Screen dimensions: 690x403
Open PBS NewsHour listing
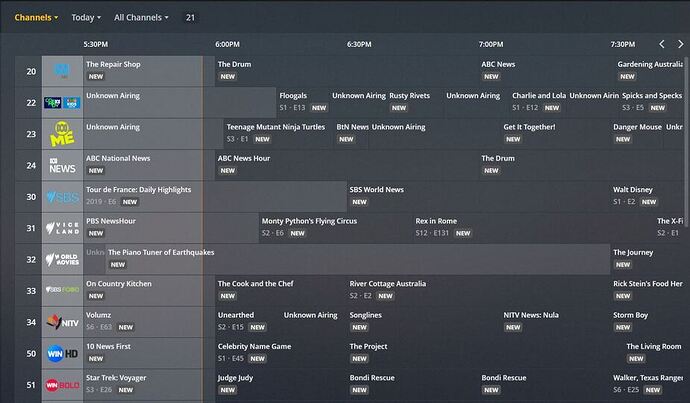pyautogui.click(x=171, y=228)
